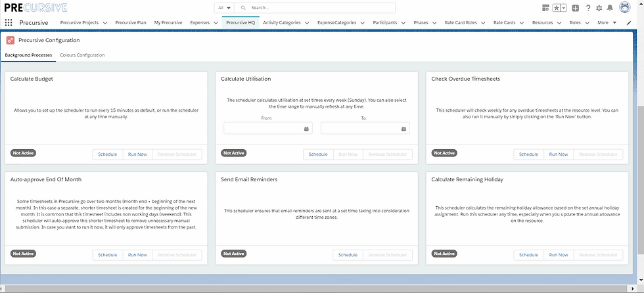Image resolution: width=644 pixels, height=293 pixels.
Task: Expand the Precursive Projects tab menu
Action: pyautogui.click(x=105, y=23)
